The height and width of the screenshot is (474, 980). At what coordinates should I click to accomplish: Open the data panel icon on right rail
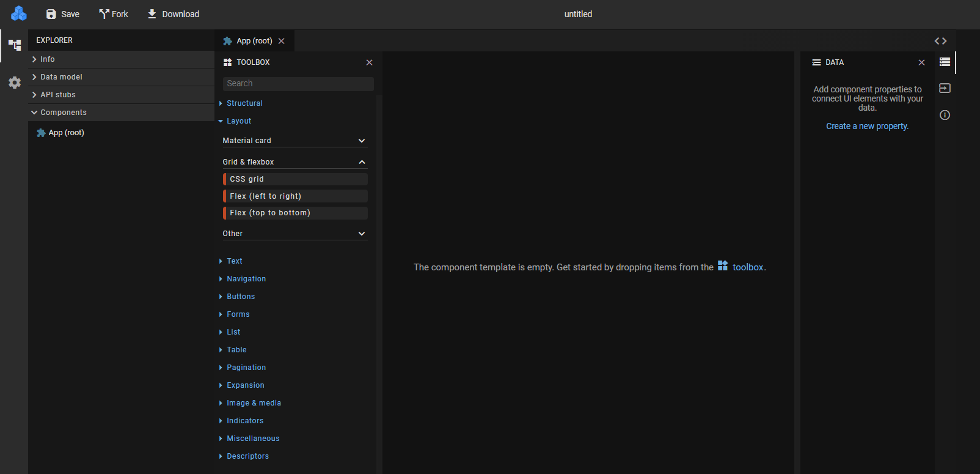click(x=945, y=62)
